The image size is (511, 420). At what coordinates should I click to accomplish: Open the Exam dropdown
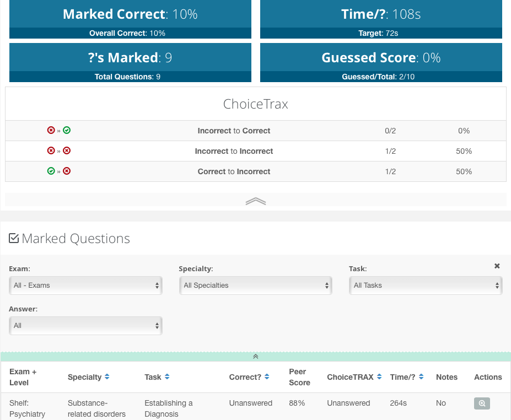click(x=85, y=286)
